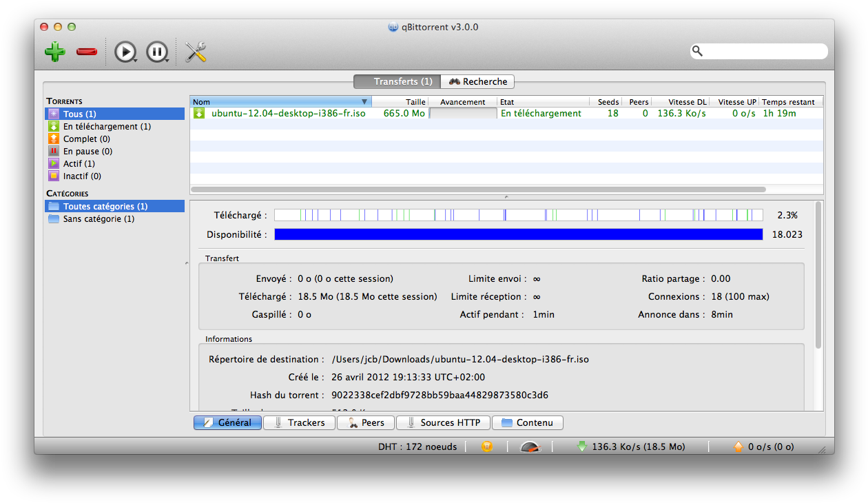Click the green down arrow icon in status bar
The image size is (868, 503).
click(x=581, y=446)
